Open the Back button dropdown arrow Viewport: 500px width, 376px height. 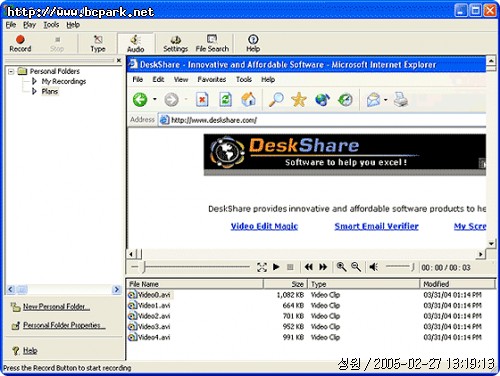[155, 99]
